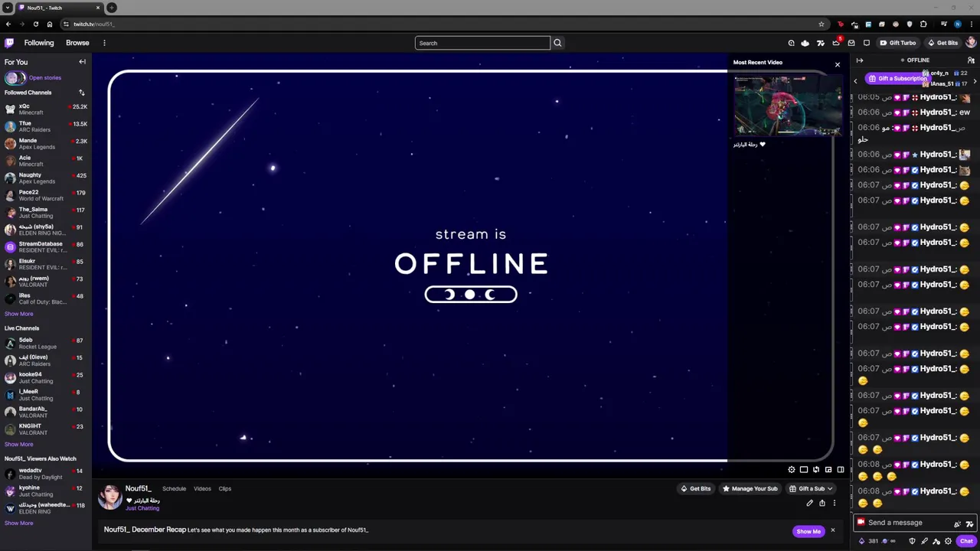Open the emote picker party icon
Viewport: 980px width, 551px height.
(957, 523)
